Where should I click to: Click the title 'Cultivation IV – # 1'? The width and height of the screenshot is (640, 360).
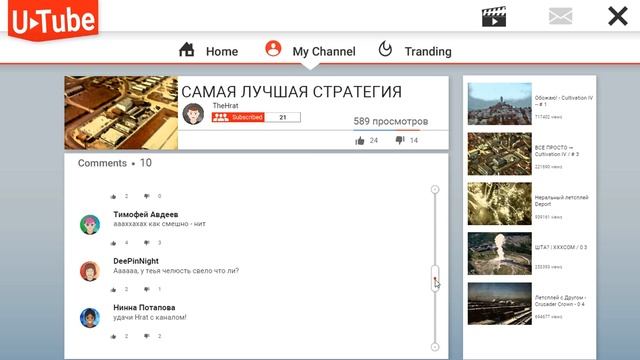pos(564,101)
